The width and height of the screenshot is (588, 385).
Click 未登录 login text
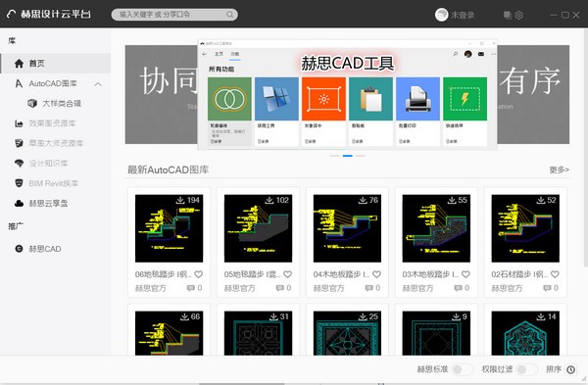coord(463,15)
